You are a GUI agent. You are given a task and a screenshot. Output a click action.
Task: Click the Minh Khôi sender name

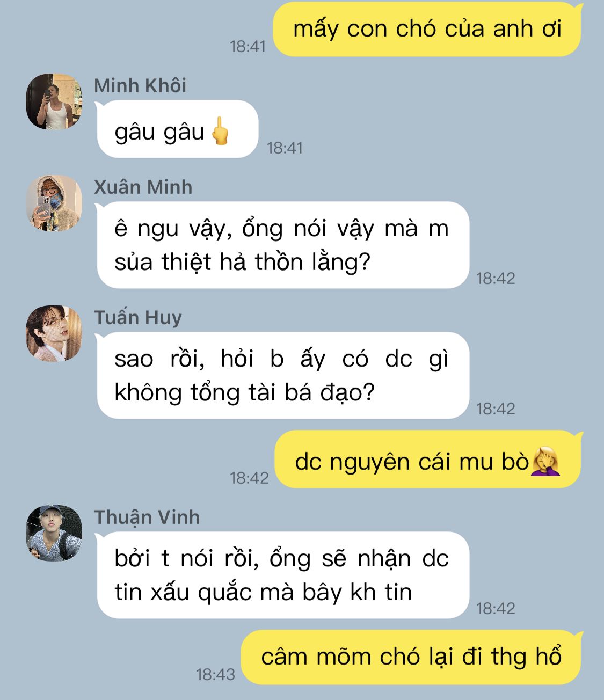pyautogui.click(x=140, y=85)
